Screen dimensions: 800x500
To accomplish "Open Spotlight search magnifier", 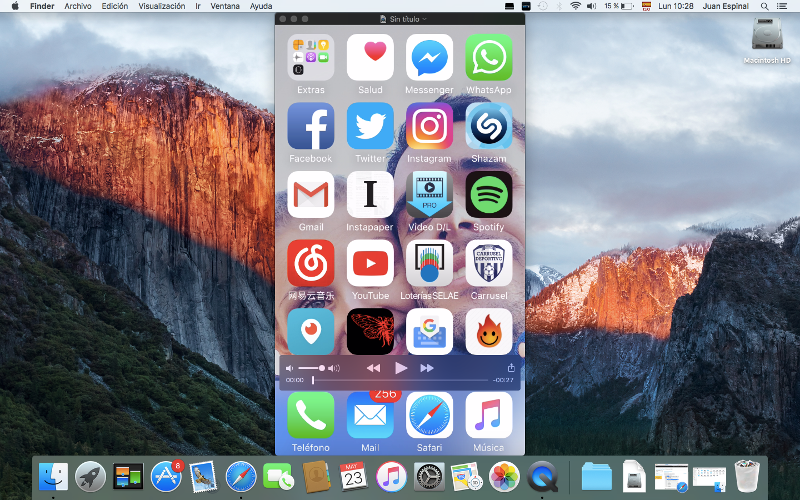I will (x=764, y=6).
